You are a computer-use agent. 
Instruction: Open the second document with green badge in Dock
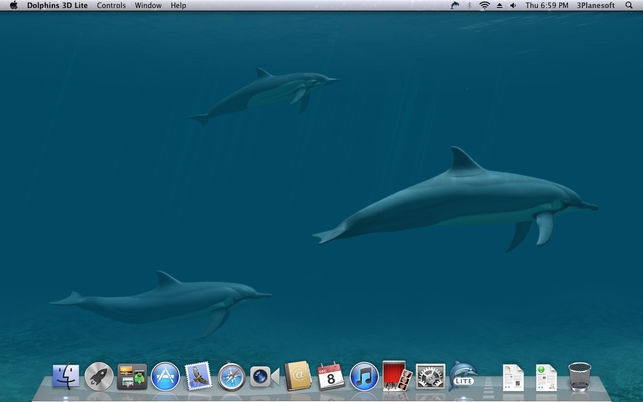pos(546,377)
